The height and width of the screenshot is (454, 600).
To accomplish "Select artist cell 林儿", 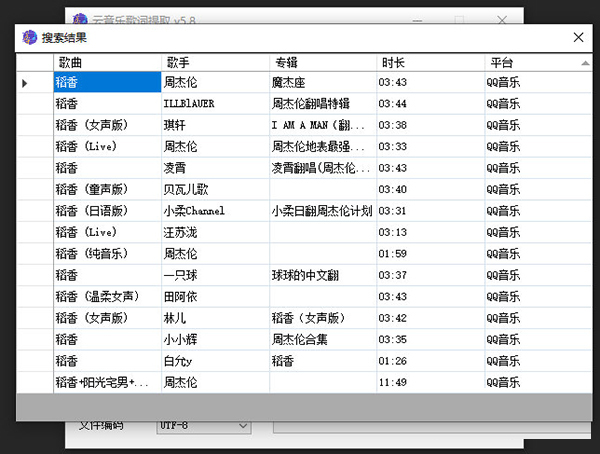I will (x=215, y=318).
